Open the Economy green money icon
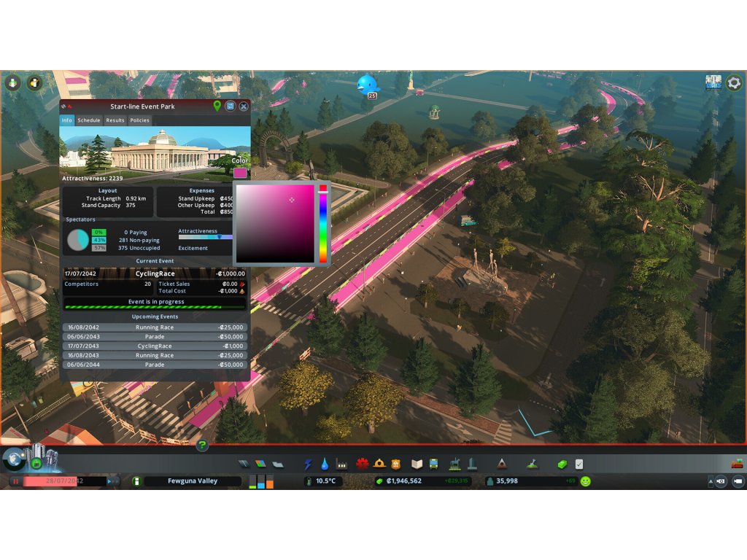 (x=562, y=464)
